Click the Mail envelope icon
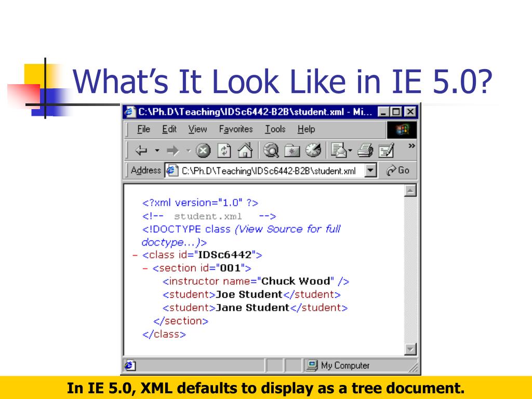 point(339,150)
